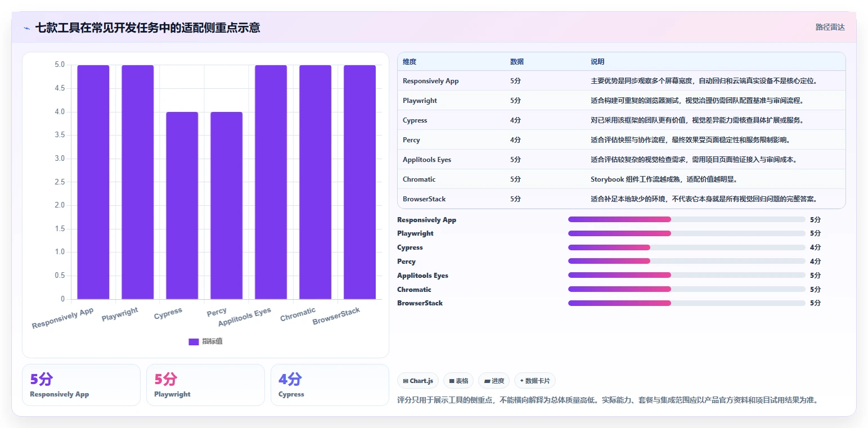
Task: Click the 进度 tag chip
Action: [x=494, y=381]
